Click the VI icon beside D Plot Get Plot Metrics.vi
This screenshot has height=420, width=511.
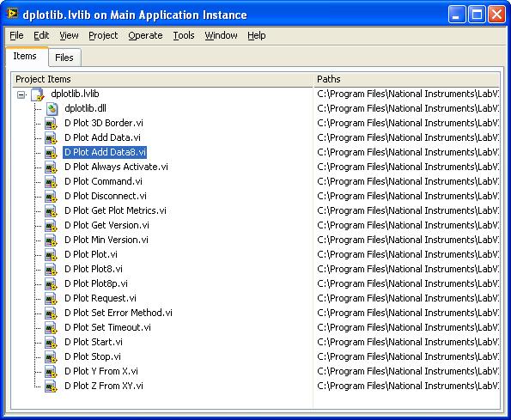51,211
